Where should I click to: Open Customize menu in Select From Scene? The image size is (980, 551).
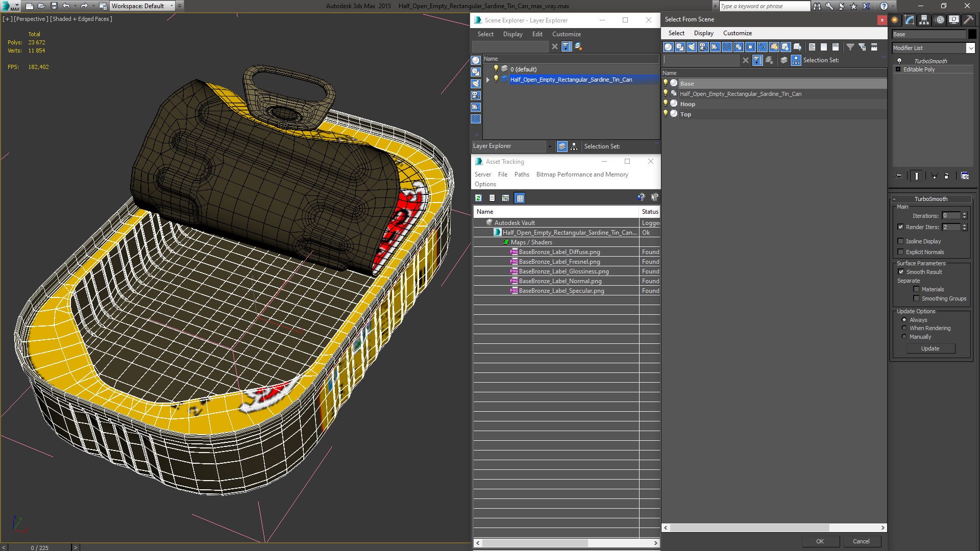point(737,33)
